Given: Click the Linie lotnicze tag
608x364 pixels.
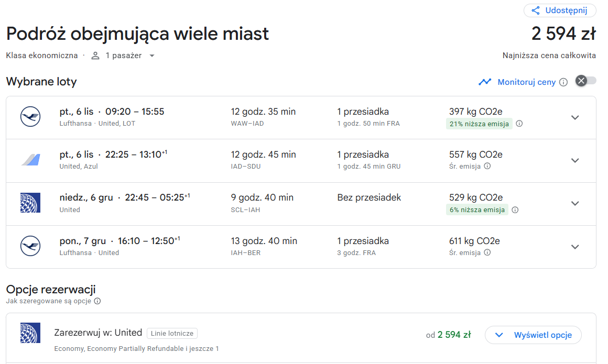Looking at the screenshot, I should point(172,334).
